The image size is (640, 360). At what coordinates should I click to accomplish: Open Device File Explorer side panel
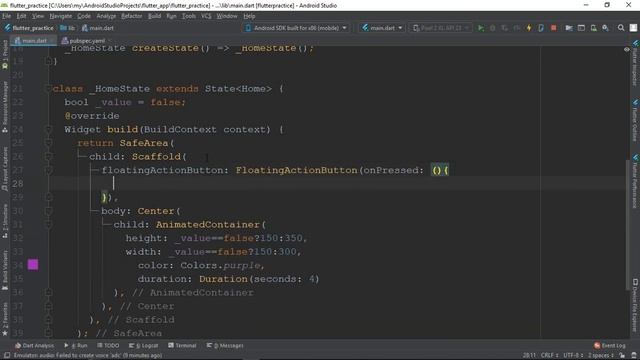[635, 305]
